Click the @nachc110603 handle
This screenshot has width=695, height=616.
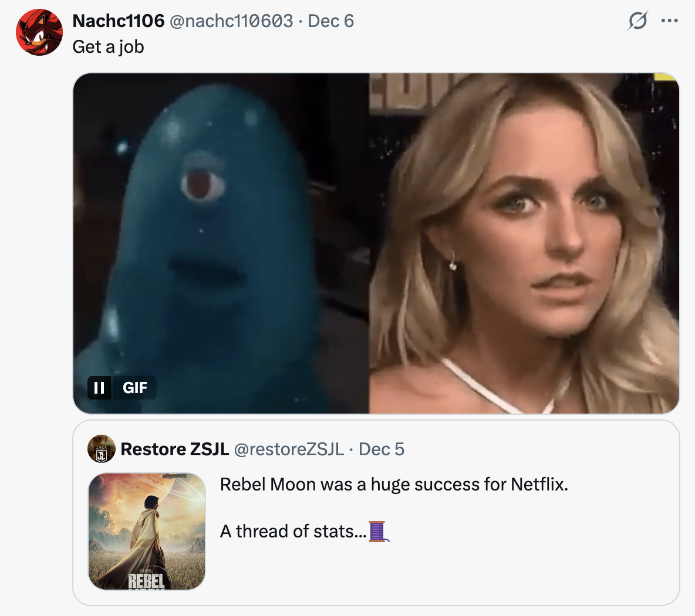(231, 21)
